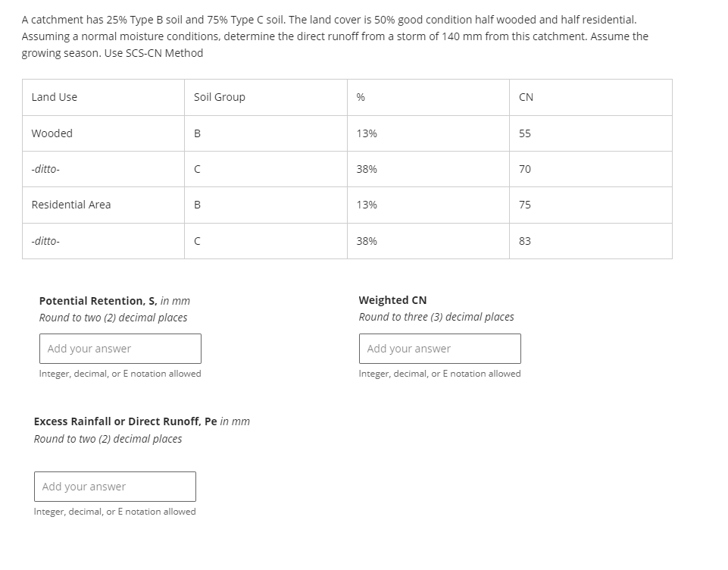This screenshot has height=570, width=728.
Task: Click the CN value 83 cell
Action: 523,241
